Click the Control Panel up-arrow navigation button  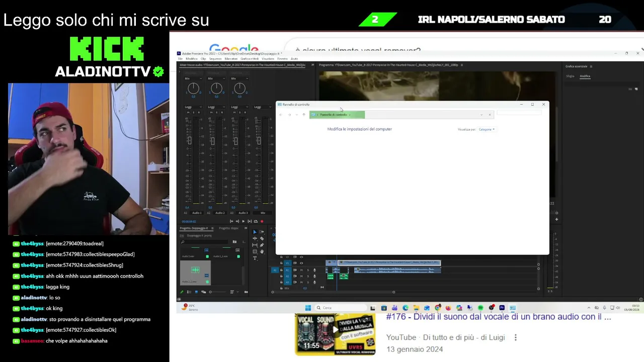303,115
